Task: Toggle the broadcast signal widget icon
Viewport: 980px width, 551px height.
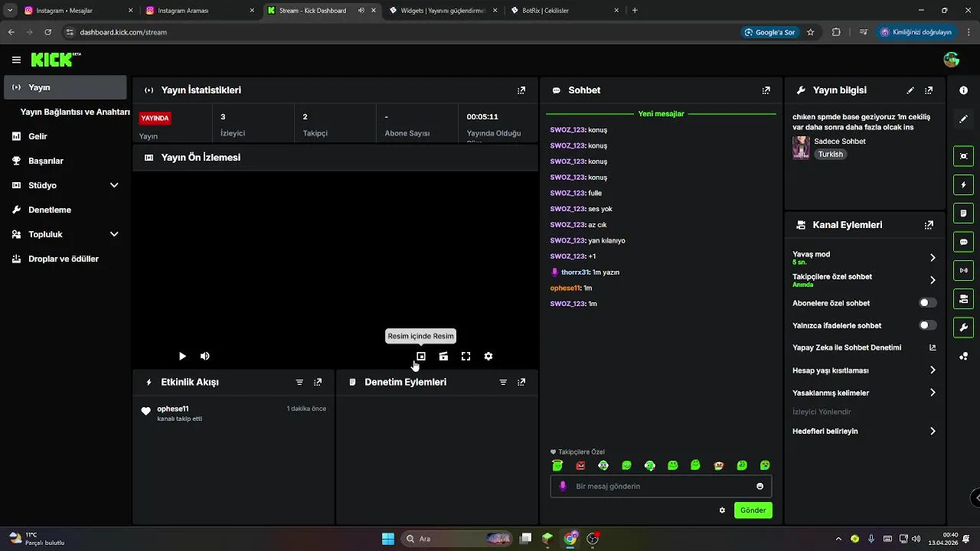Action: click(963, 270)
